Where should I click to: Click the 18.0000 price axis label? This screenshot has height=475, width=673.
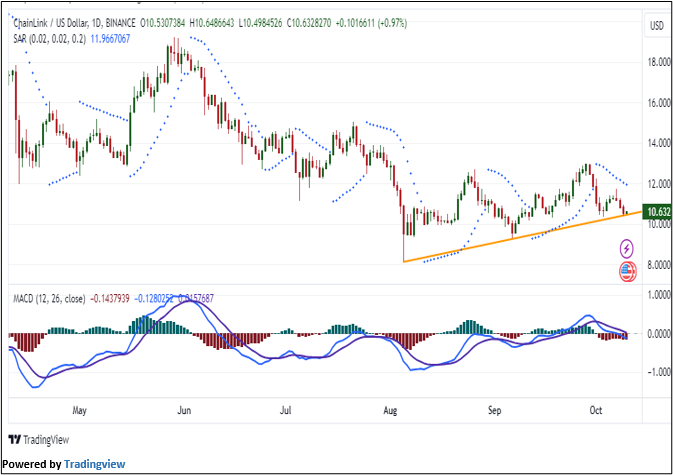coord(659,62)
